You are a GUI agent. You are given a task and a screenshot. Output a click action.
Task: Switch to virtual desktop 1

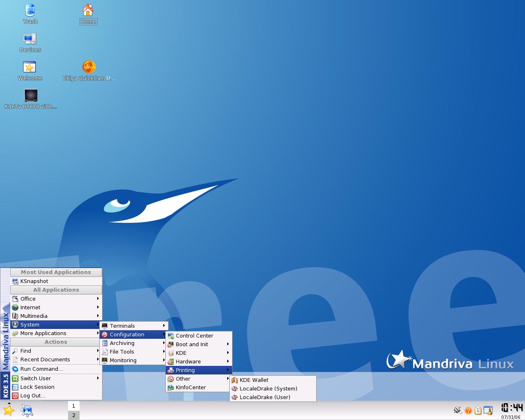point(74,406)
